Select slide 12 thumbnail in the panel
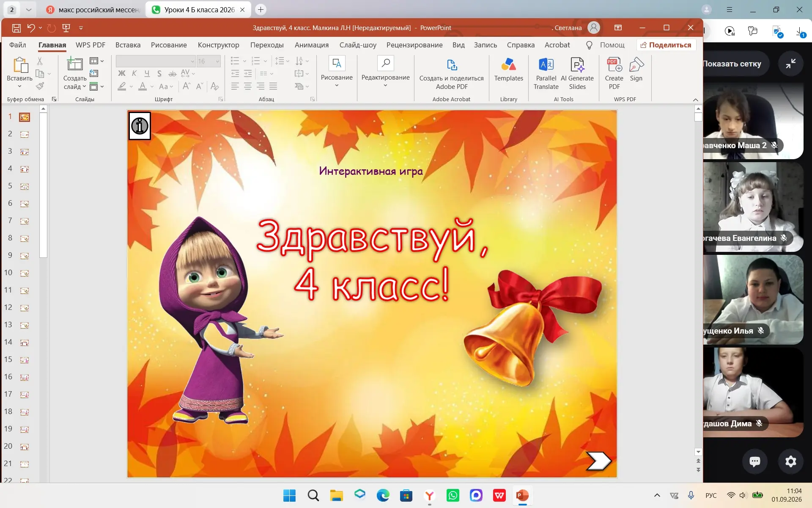The width and height of the screenshot is (812, 508). click(x=25, y=308)
